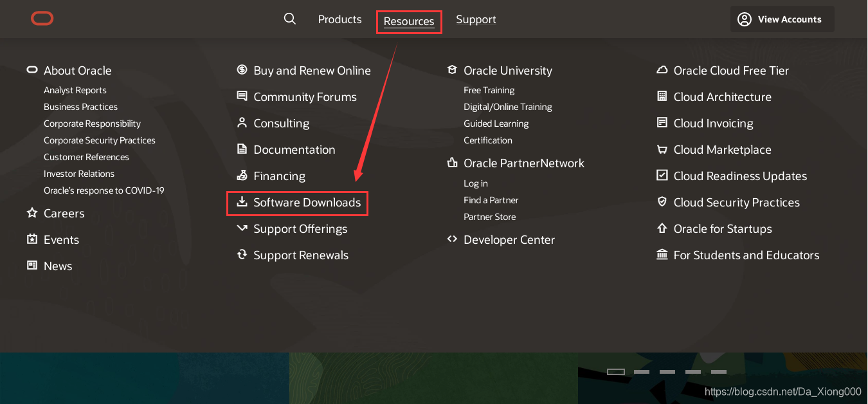868x404 pixels.
Task: Click the Financing money bag icon
Action: (242, 175)
